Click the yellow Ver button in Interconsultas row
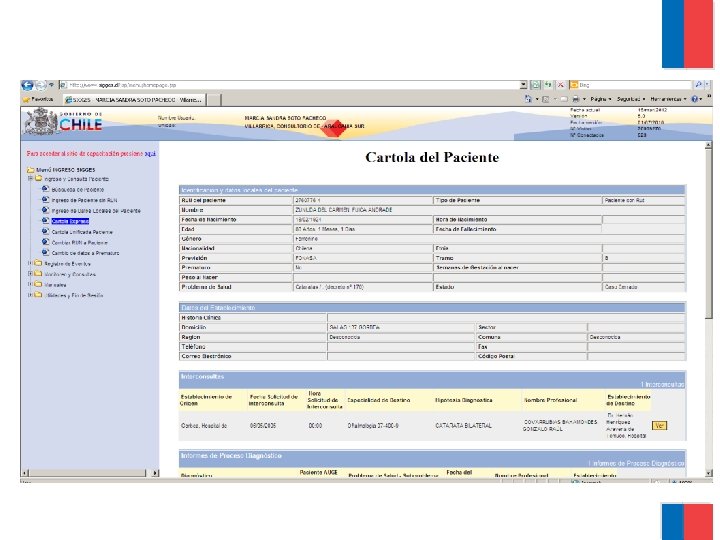720x540 pixels. coord(659,426)
